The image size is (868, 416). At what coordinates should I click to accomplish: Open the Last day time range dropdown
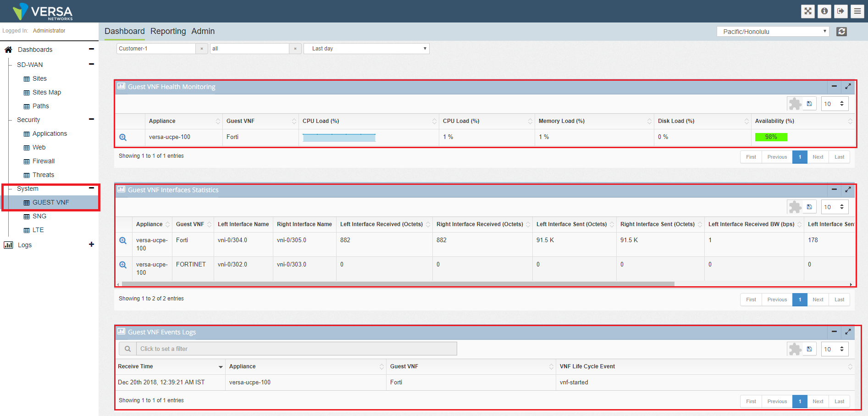point(366,49)
